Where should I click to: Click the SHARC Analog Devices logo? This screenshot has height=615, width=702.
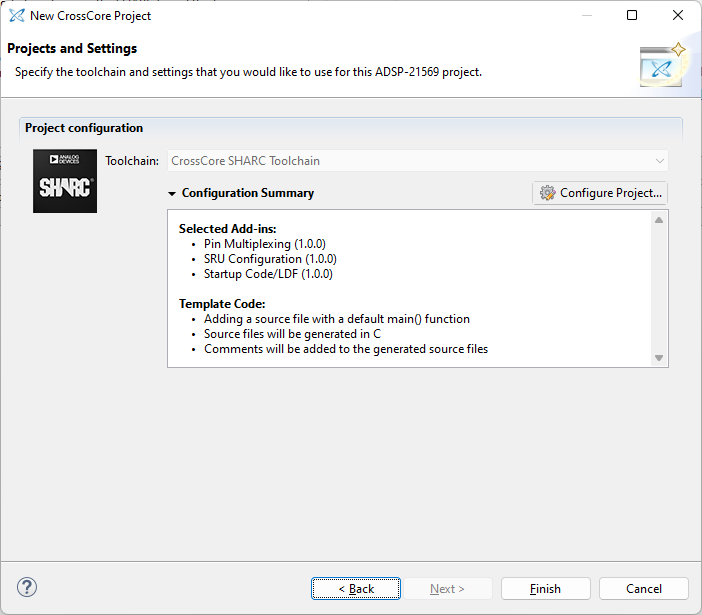pos(65,181)
